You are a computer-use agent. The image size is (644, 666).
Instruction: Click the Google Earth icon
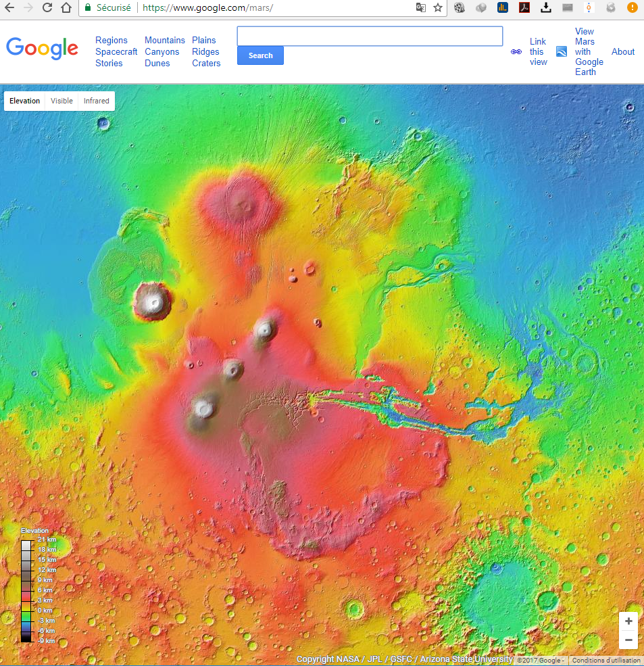pos(561,52)
